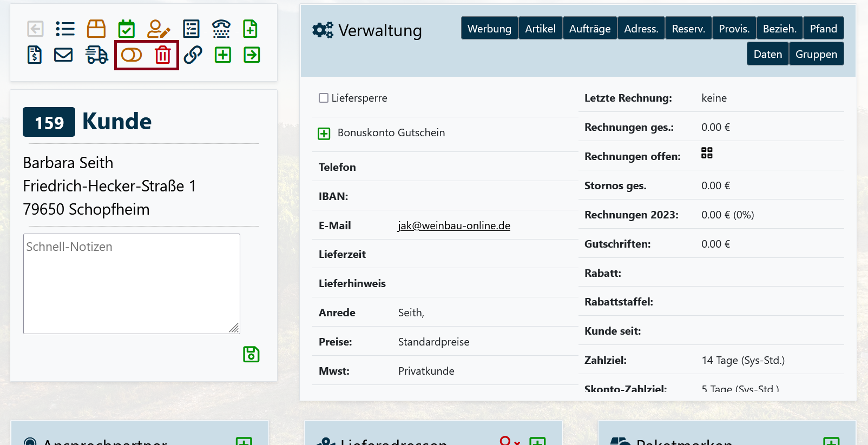This screenshot has width=868, height=445.
Task: Show open invoices grid icon
Action: [707, 153]
